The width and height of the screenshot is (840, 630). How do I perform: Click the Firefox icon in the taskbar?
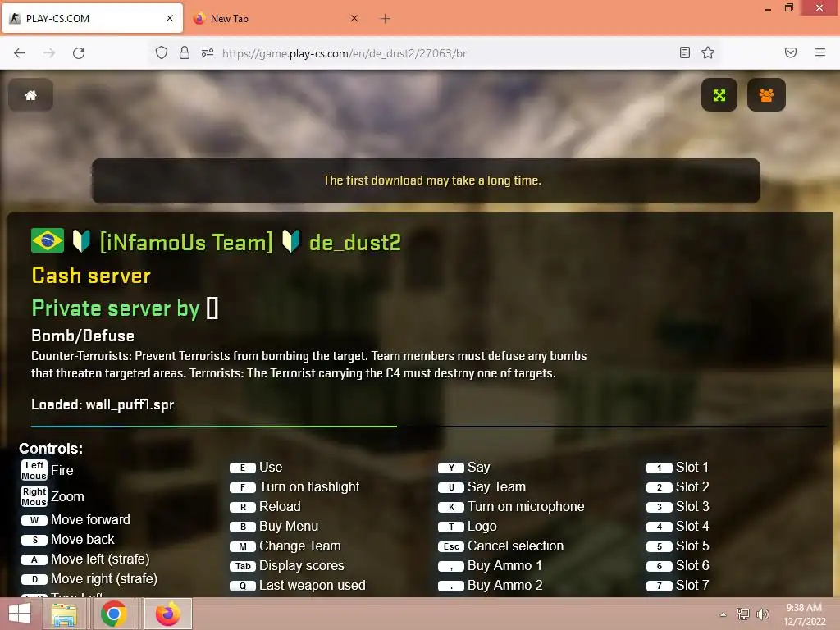click(167, 614)
